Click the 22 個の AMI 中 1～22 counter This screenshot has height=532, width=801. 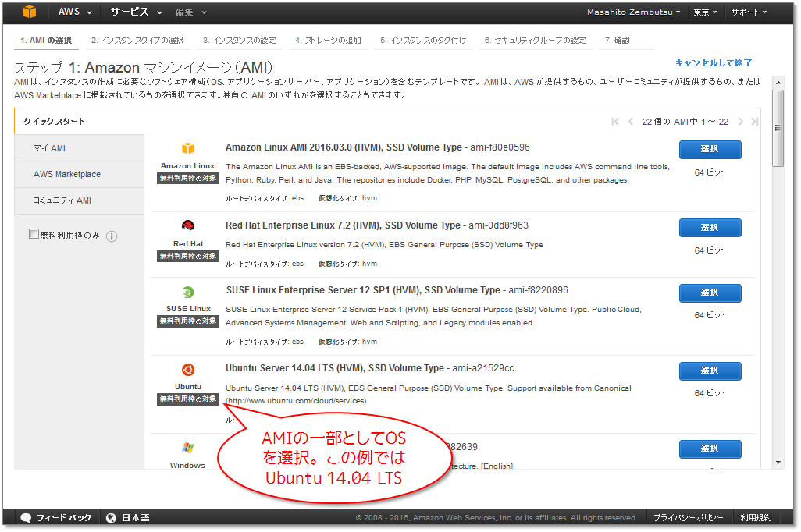[685, 122]
